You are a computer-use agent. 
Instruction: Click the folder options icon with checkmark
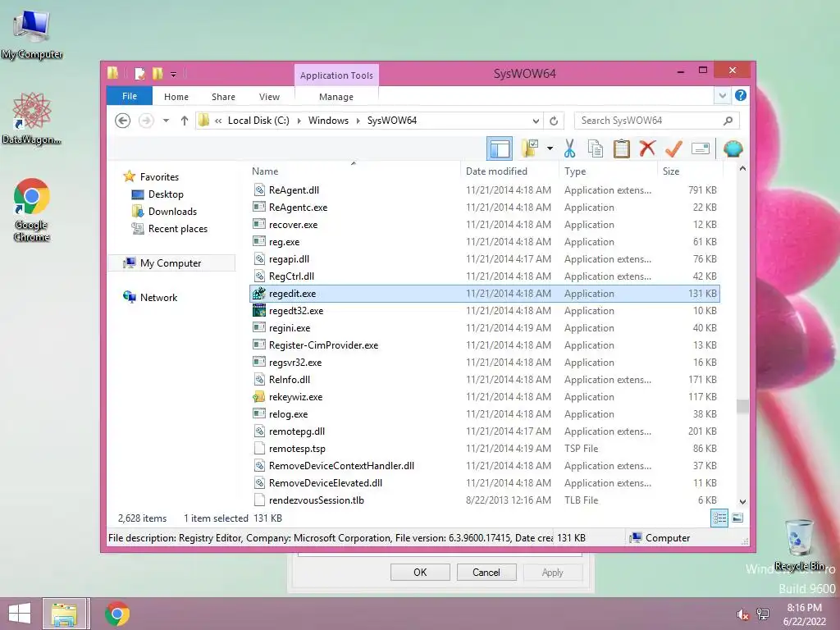(x=530, y=148)
